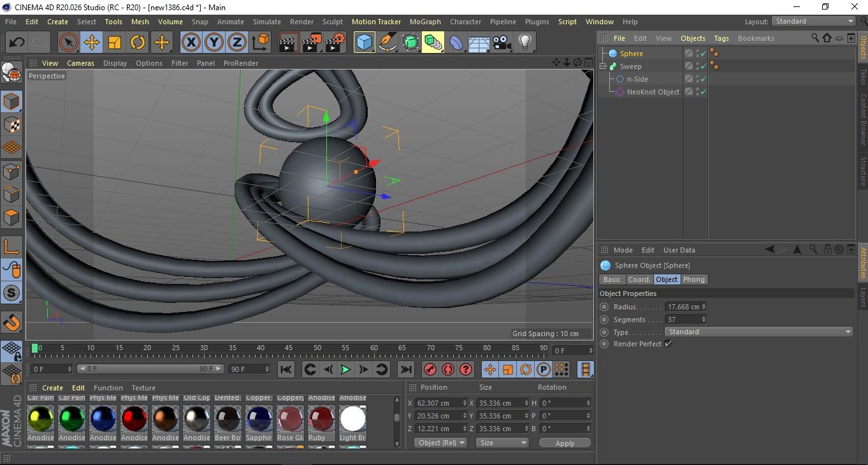Select NeoKnot Object in object tree

[x=653, y=92]
